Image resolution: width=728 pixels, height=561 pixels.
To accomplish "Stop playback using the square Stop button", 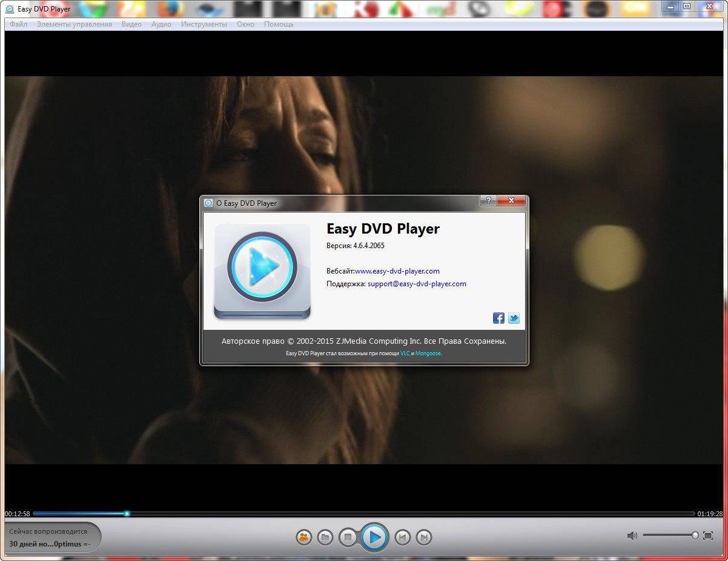I will (x=348, y=537).
